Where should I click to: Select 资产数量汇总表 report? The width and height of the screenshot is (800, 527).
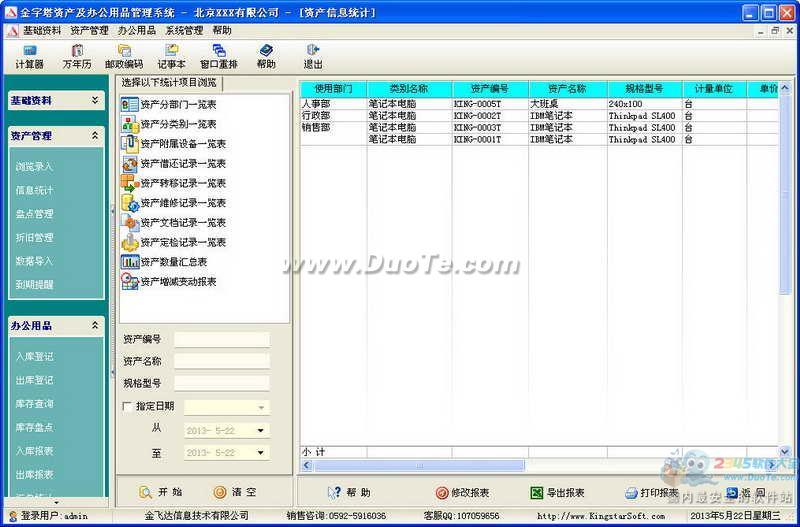[x=164, y=262]
